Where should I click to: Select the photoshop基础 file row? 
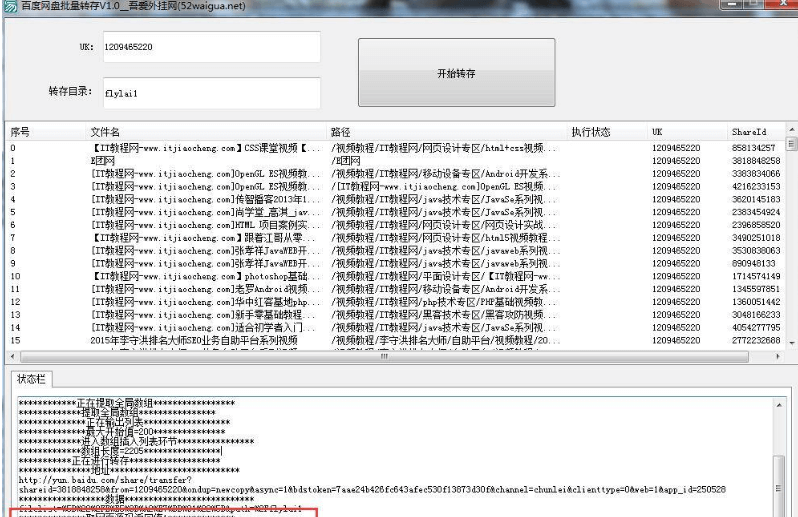(200, 276)
